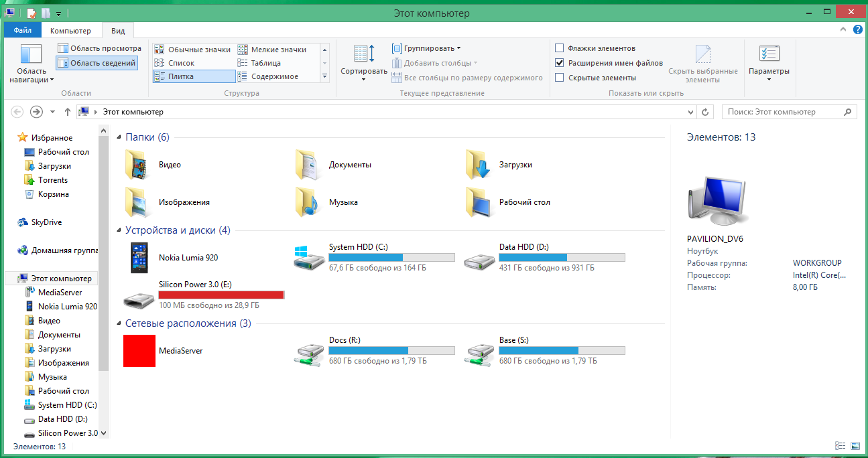Toggle the Скрытые элементы checkbox
The image size is (868, 458).
pyautogui.click(x=560, y=78)
